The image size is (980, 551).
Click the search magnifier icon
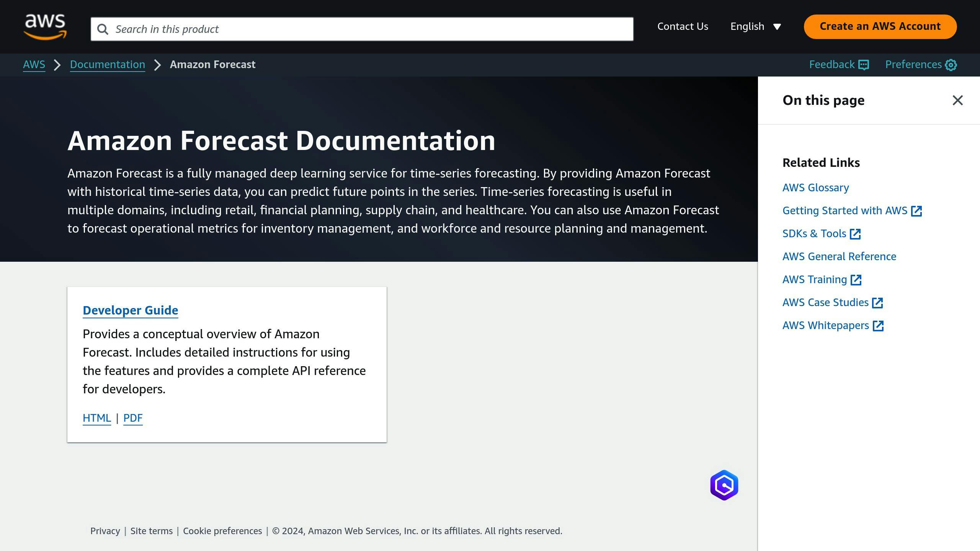point(103,29)
